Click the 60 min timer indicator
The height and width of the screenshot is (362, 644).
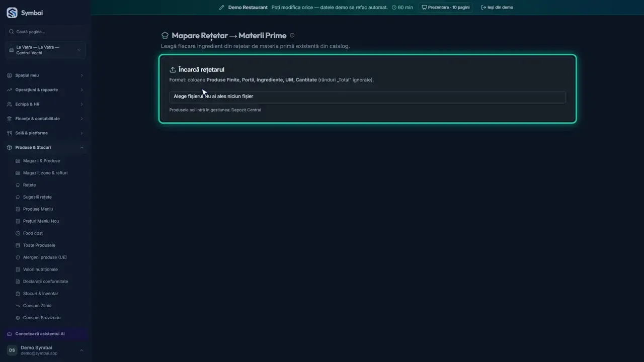pyautogui.click(x=403, y=8)
